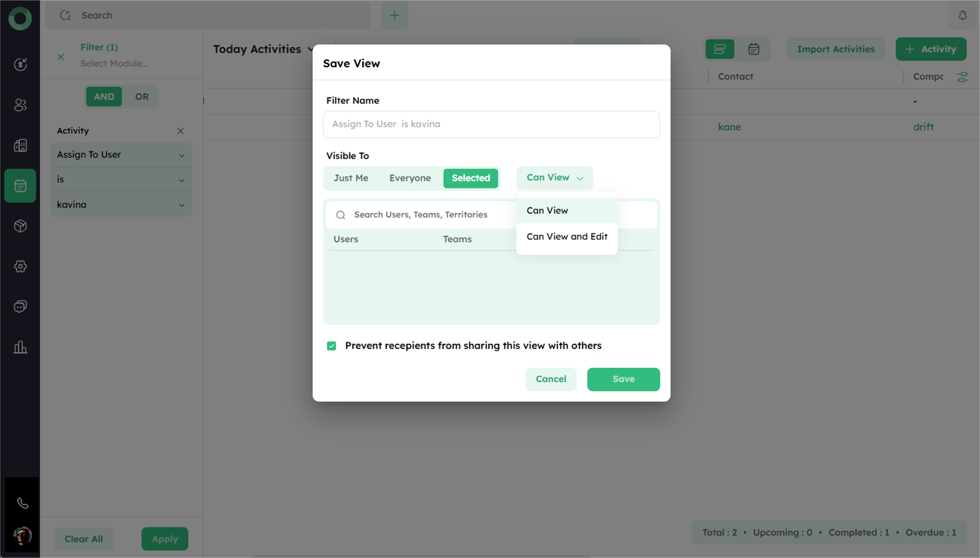Click the Cancel button

551,379
